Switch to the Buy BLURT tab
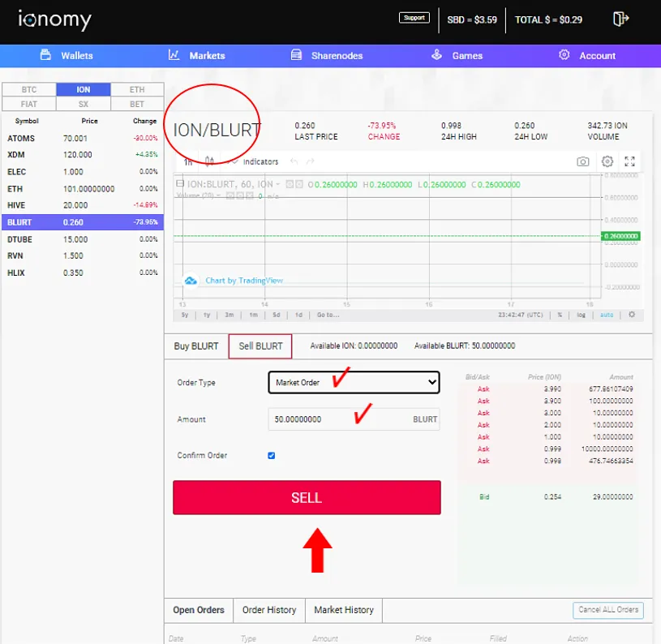The image size is (661, 644). coord(196,346)
